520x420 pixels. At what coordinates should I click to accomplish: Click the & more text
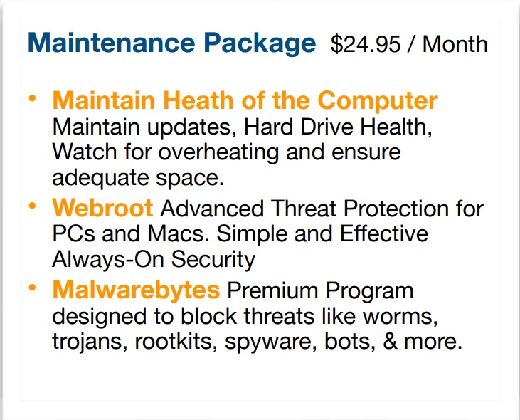[x=423, y=342]
